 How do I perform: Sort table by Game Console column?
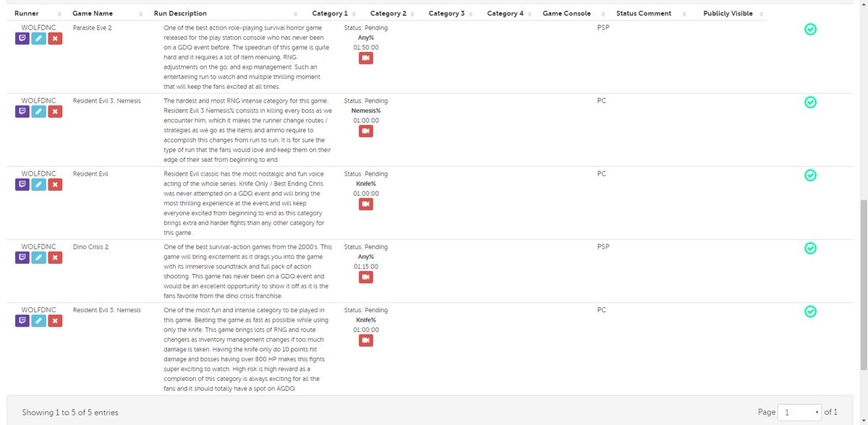pyautogui.click(x=571, y=14)
